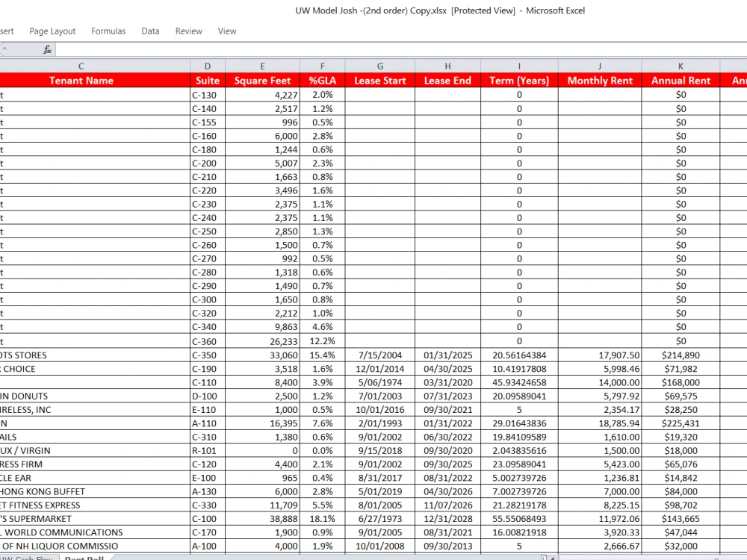747x560 pixels.
Task: Select %GLA cell 18.1%
Action: pyautogui.click(x=322, y=519)
